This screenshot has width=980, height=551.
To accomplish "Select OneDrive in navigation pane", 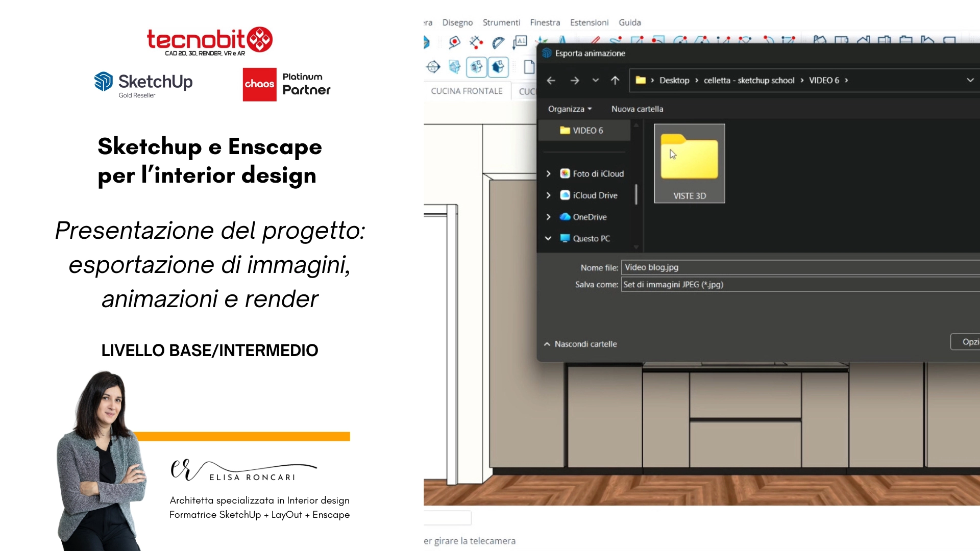I will 583,217.
